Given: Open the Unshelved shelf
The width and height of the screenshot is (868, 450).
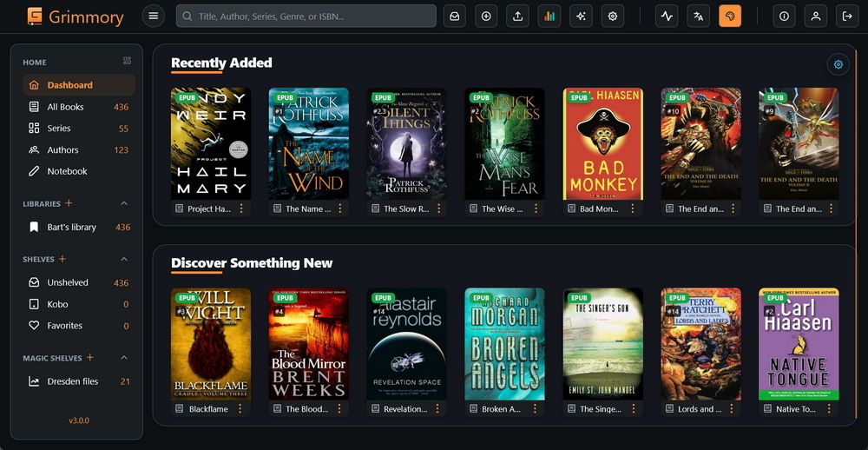Looking at the screenshot, I should [x=79, y=282].
